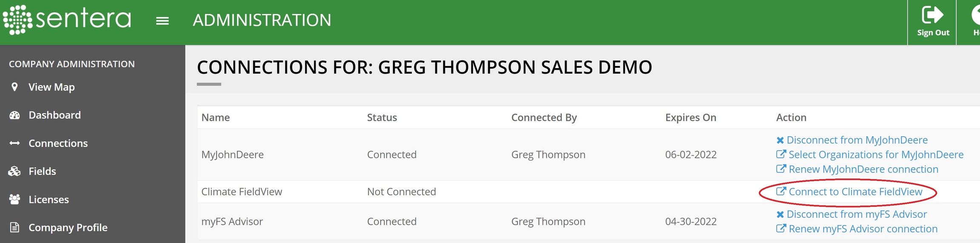Click the Expires On column header
This screenshot has width=980, height=243.
point(691,117)
